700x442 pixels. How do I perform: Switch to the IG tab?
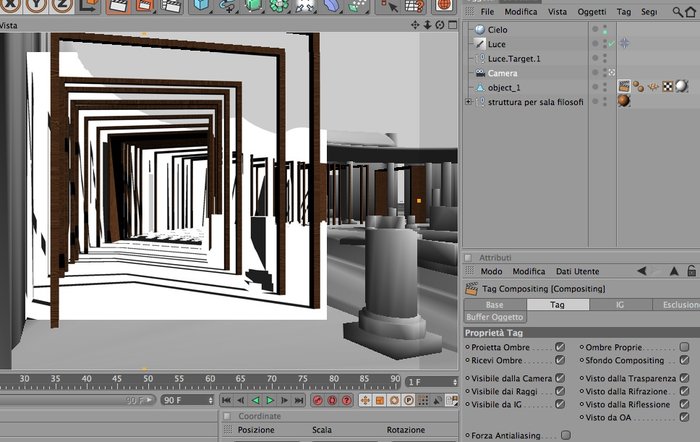[x=620, y=304]
